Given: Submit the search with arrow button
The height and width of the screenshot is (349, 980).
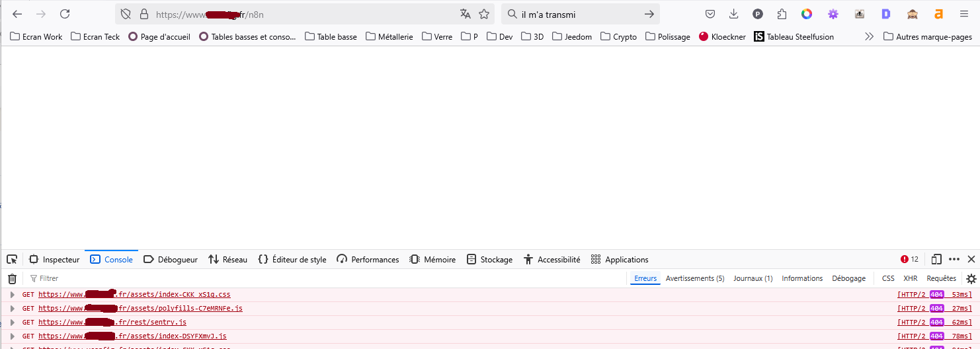Looking at the screenshot, I should pyautogui.click(x=649, y=14).
